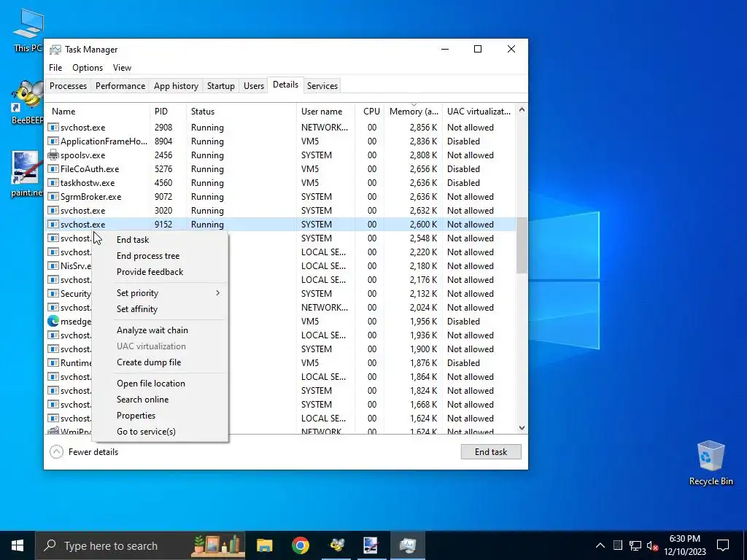The height and width of the screenshot is (560, 747).
Task: Open paint.net from the taskbar
Action: coord(371,545)
